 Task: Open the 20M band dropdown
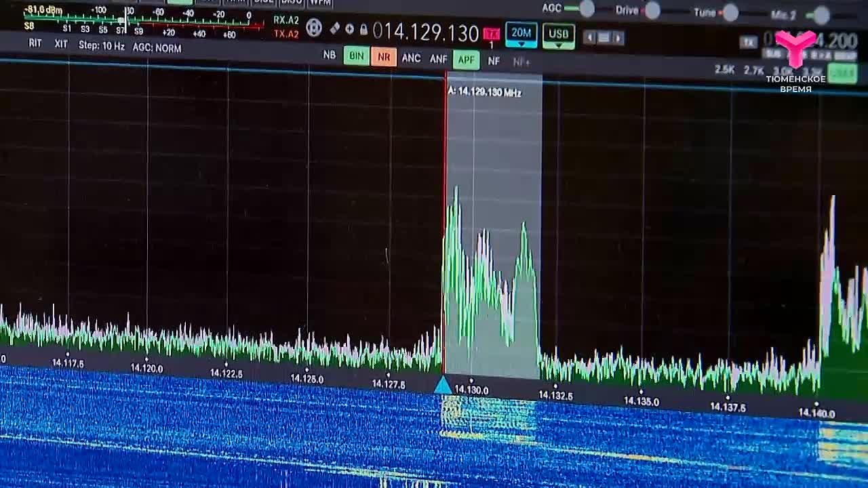(x=521, y=35)
